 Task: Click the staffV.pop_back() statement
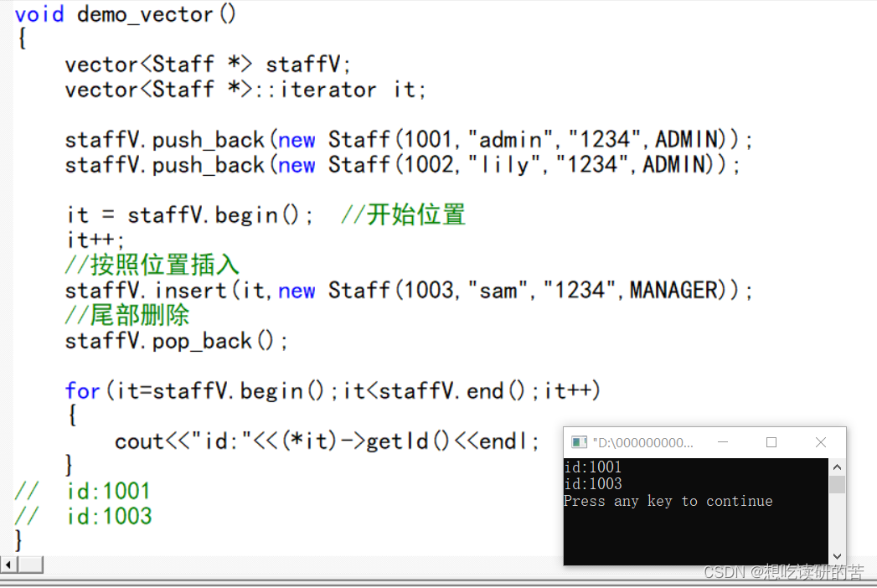click(168, 340)
